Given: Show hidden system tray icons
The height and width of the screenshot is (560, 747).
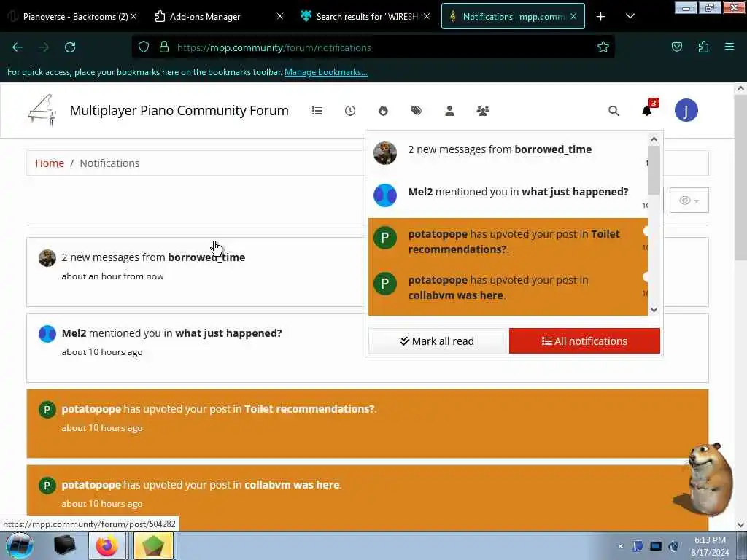Looking at the screenshot, I should [620, 546].
